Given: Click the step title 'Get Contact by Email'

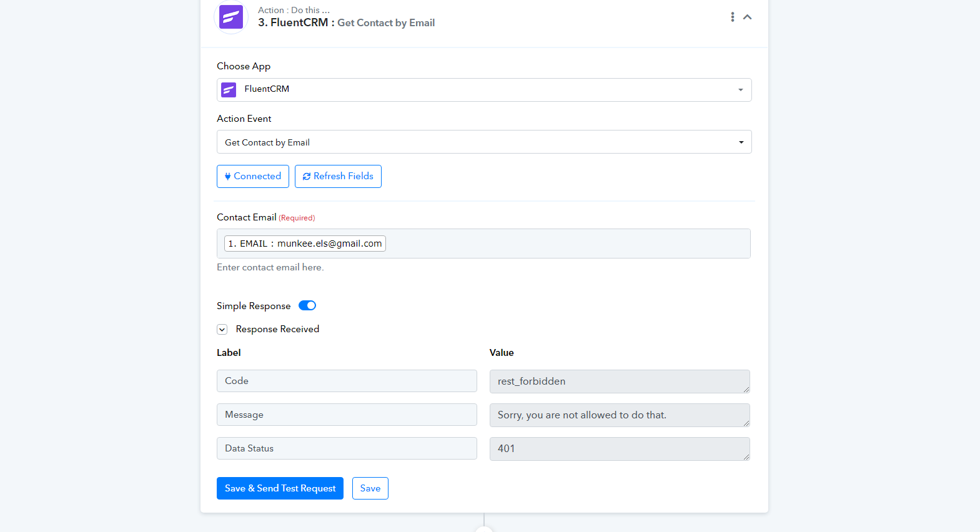Looking at the screenshot, I should (386, 23).
